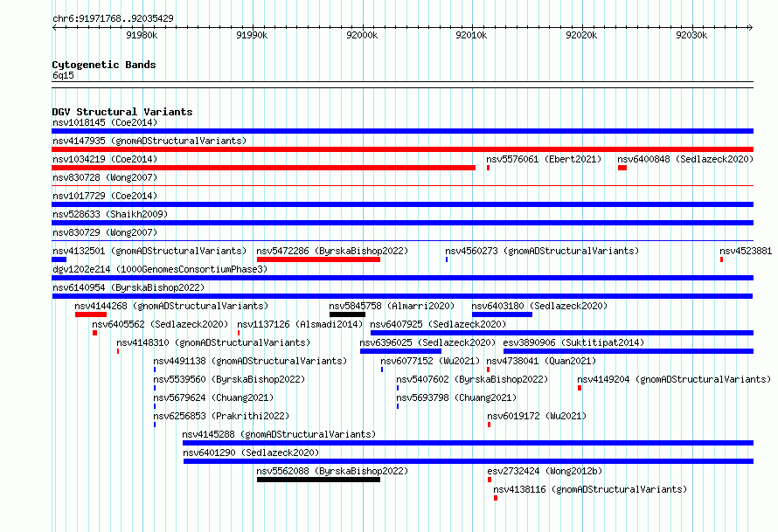Image resolution: width=778 pixels, height=532 pixels.
Task: Open nsv6396025 (Sedlazeck2020) label
Action: (x=427, y=342)
